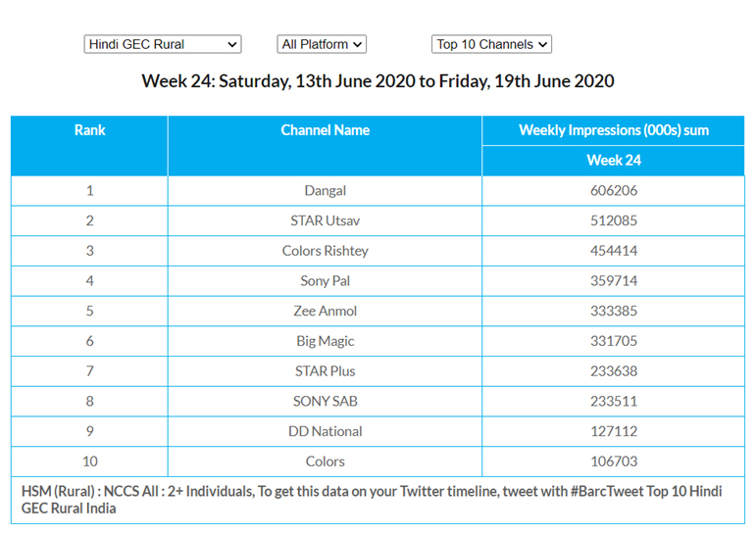Click the Week 24 date range heading
The height and width of the screenshot is (535, 756).
[x=378, y=81]
